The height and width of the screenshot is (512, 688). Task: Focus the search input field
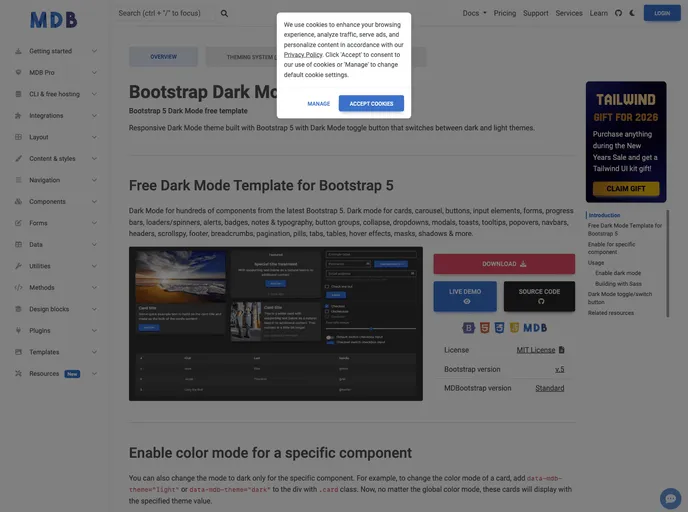pos(167,13)
